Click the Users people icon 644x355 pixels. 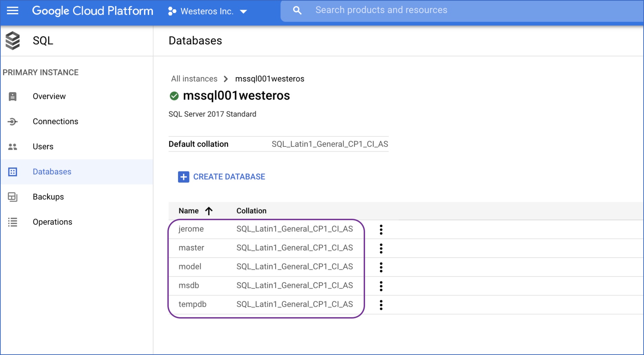point(13,147)
